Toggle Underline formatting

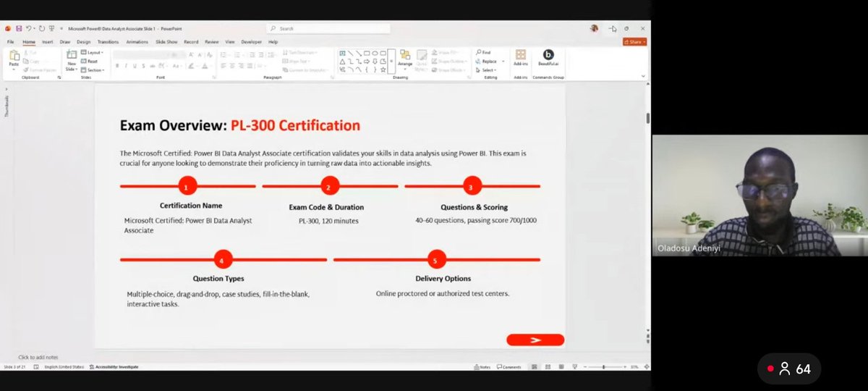pos(135,66)
